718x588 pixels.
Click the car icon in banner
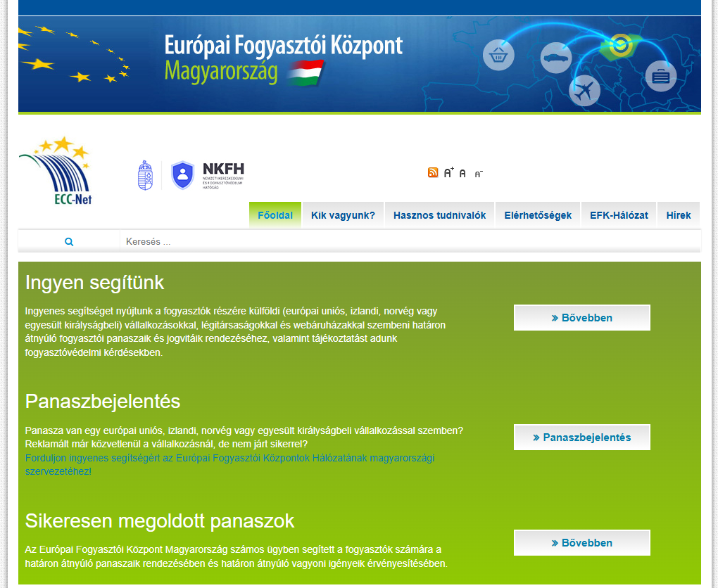pyautogui.click(x=556, y=58)
